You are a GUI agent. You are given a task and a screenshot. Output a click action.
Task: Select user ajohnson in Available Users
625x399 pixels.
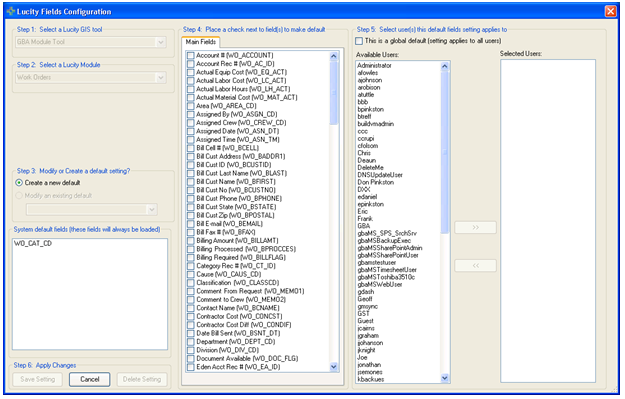pyautogui.click(x=369, y=80)
